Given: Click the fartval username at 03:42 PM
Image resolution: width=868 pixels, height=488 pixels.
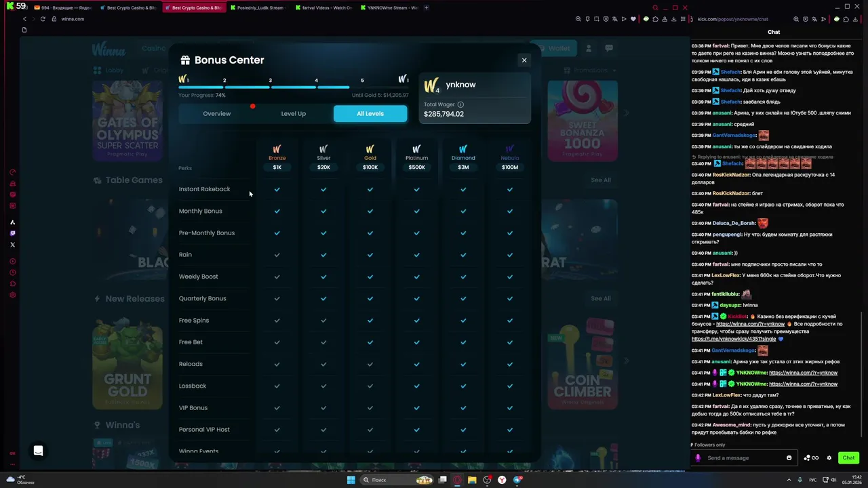Looking at the screenshot, I should coord(721,406).
